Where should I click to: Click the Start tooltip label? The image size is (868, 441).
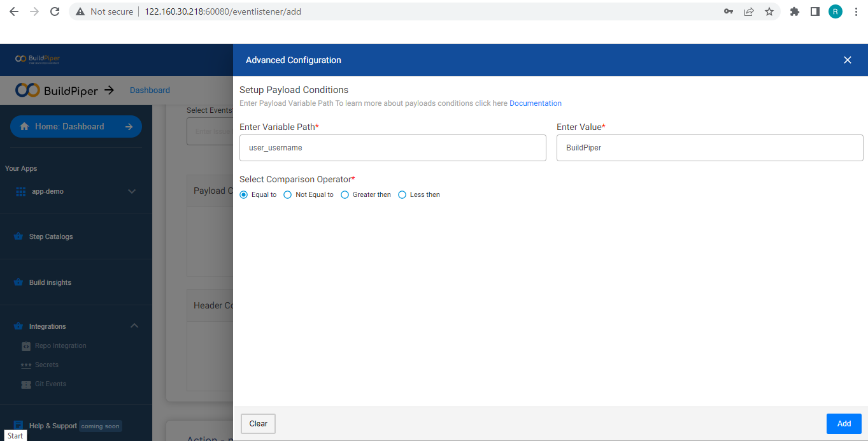pyautogui.click(x=15, y=436)
